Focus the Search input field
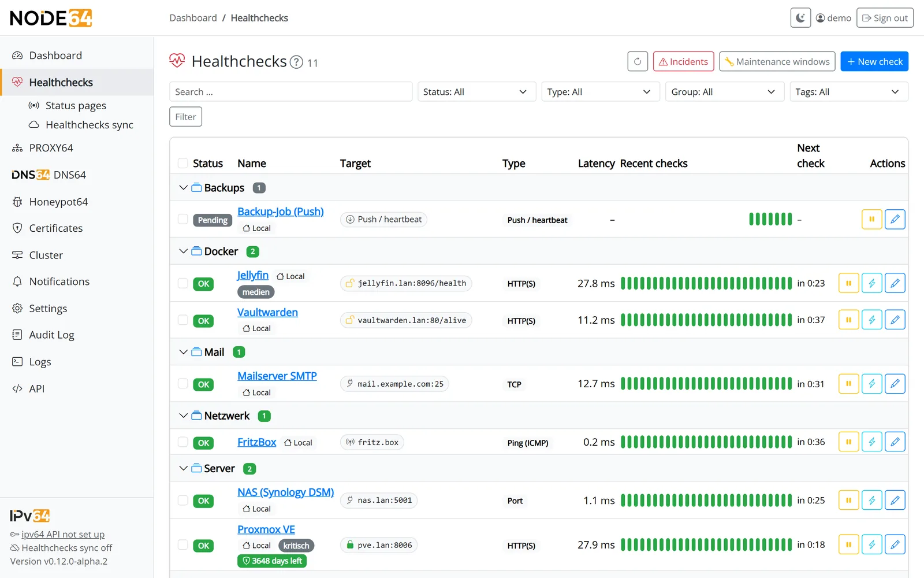The width and height of the screenshot is (924, 578). coord(290,92)
